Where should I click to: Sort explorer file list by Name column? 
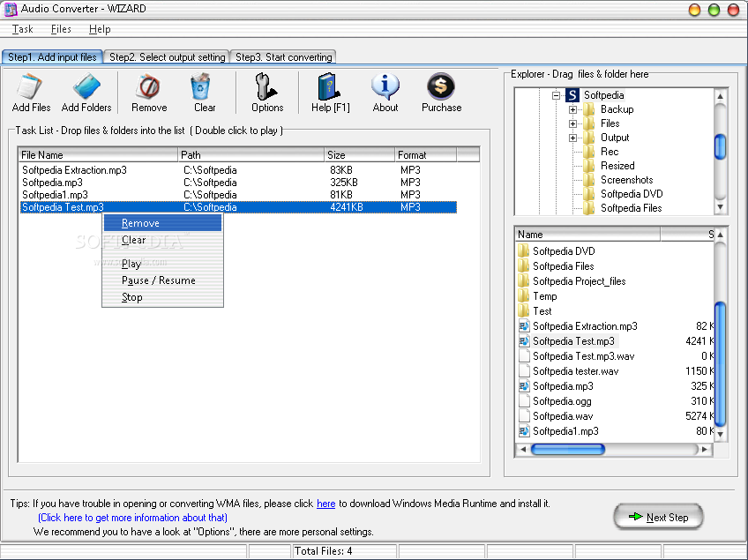(588, 235)
